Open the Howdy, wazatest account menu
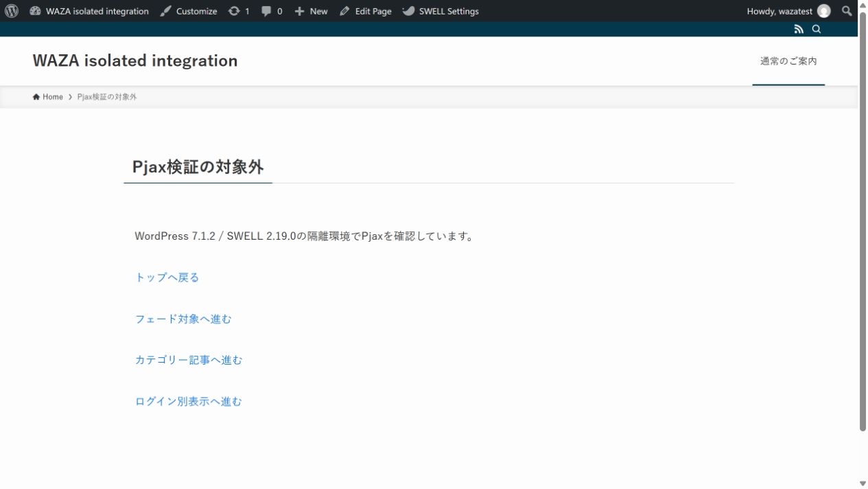868x489 pixels. [x=788, y=11]
